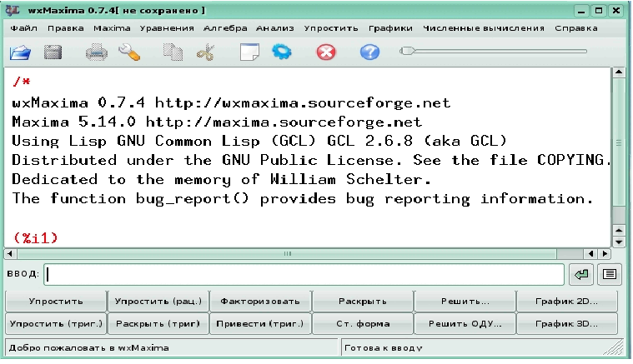Click the График 3D... button
Viewport: 633px width, 364px height.
(x=567, y=324)
